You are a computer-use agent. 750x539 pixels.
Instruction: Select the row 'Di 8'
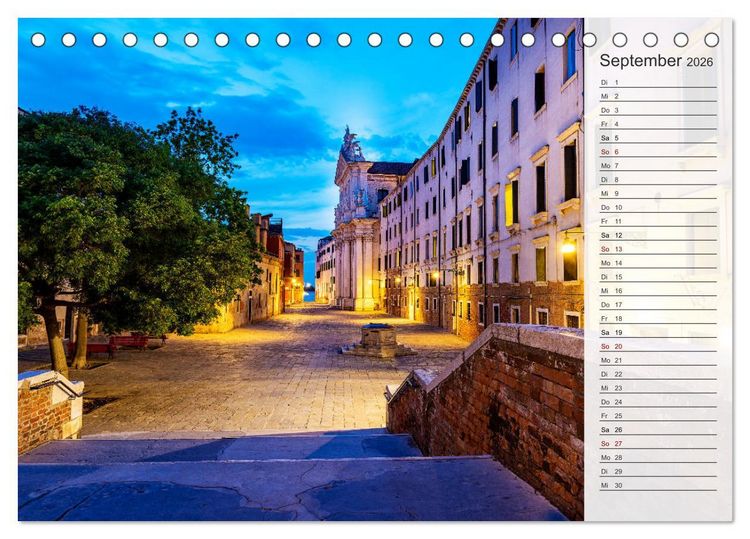click(658, 179)
